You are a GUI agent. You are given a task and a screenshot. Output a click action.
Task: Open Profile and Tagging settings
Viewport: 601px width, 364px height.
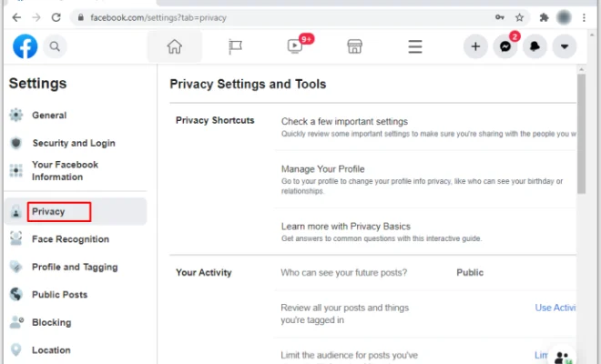75,267
